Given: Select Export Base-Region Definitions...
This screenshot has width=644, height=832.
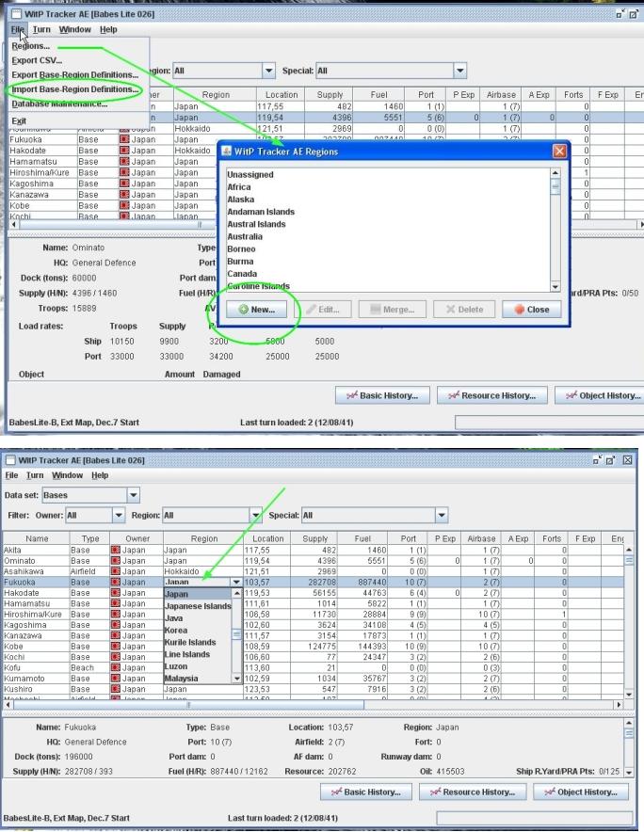Looking at the screenshot, I should 75,74.
